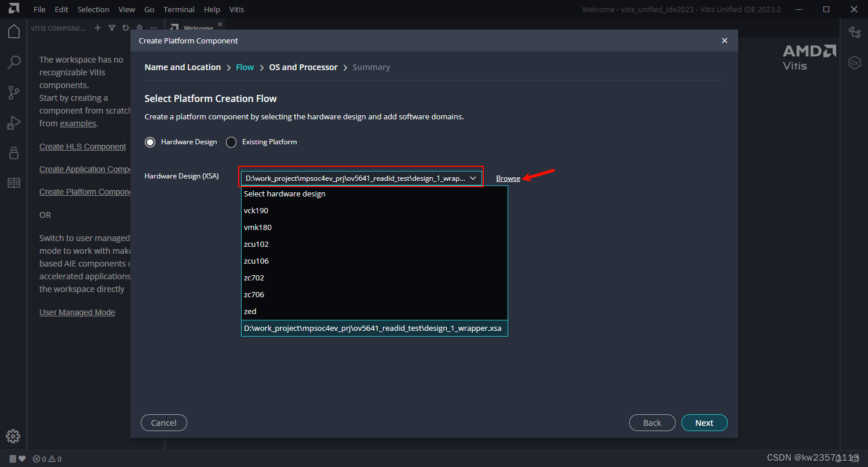The image size is (868, 467).
Task: Open the hexagon 0x icon in right sidebar
Action: 854,63
